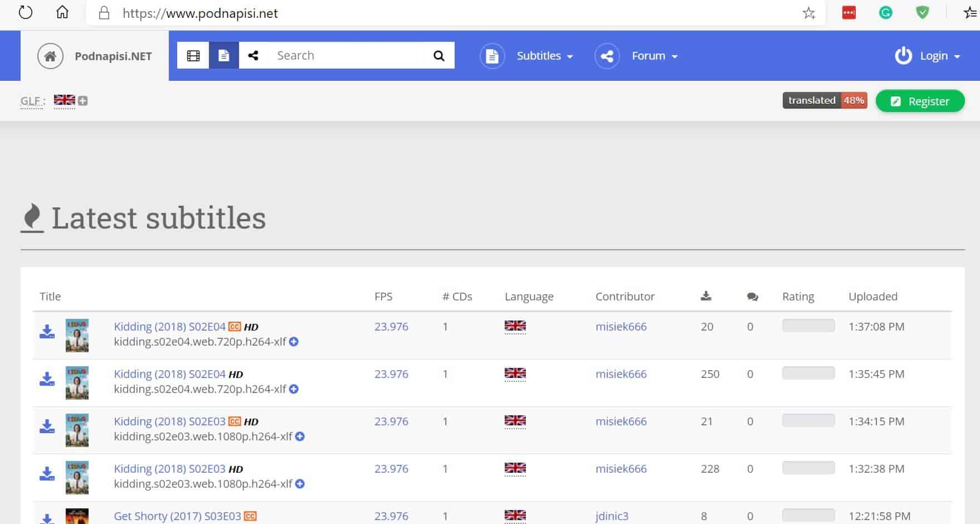
Task: Click the Podnapisi.NET site title tab
Action: pos(113,56)
